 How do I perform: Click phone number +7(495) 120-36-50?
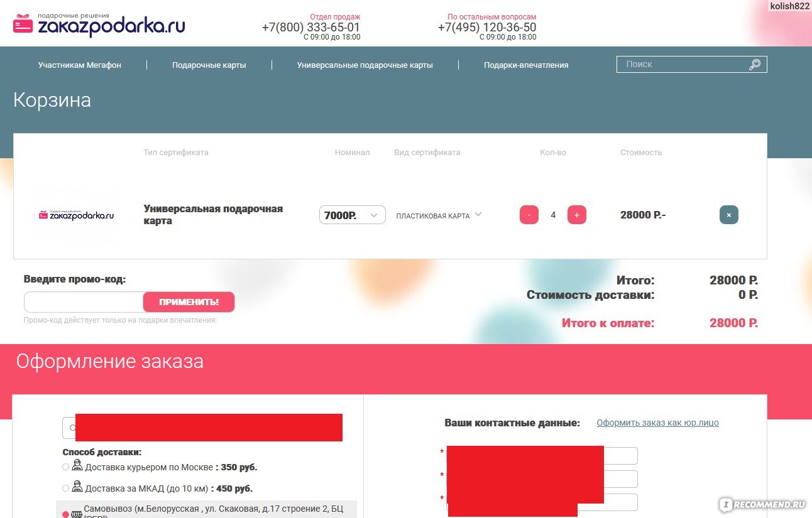487,28
